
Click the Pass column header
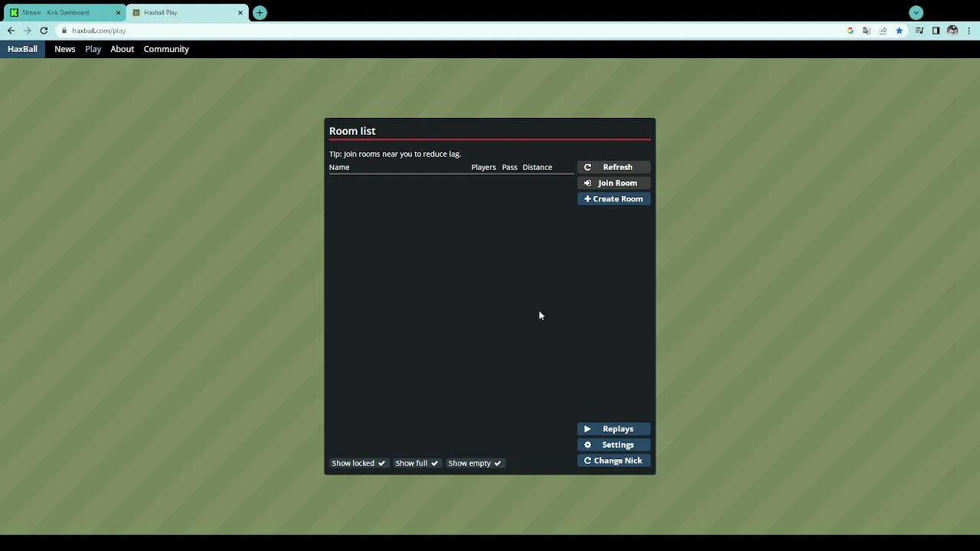click(509, 167)
